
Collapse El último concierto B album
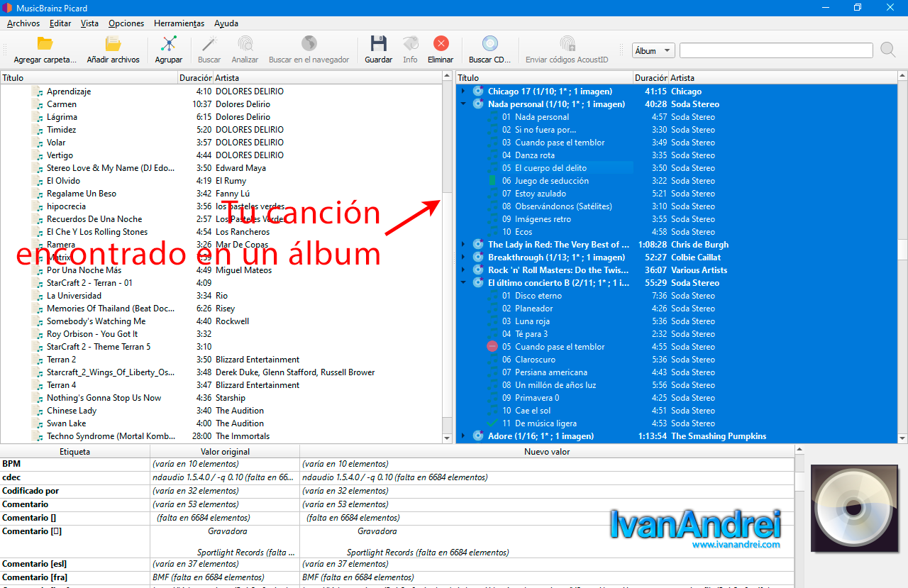pos(463,282)
